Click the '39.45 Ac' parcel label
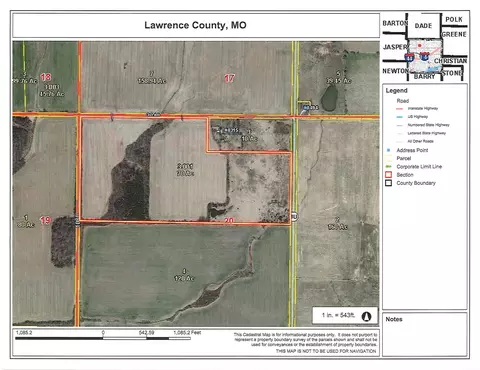This screenshot has height=370, width=480. click(x=339, y=81)
